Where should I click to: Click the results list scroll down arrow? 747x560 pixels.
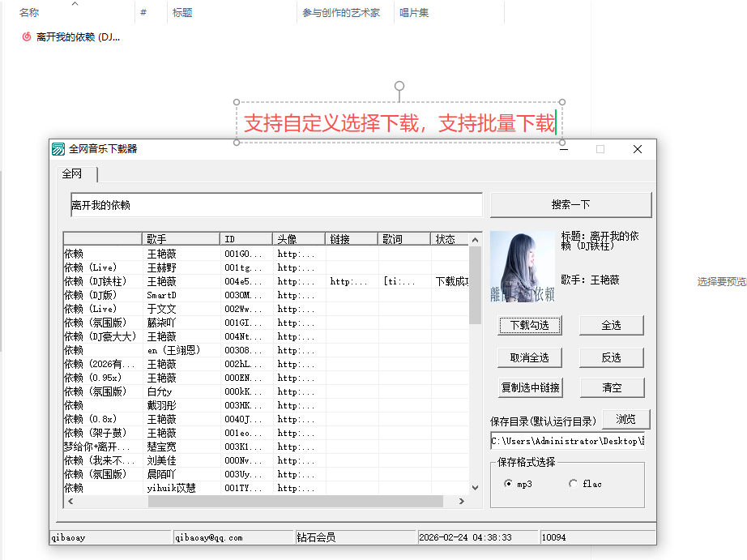(x=475, y=488)
